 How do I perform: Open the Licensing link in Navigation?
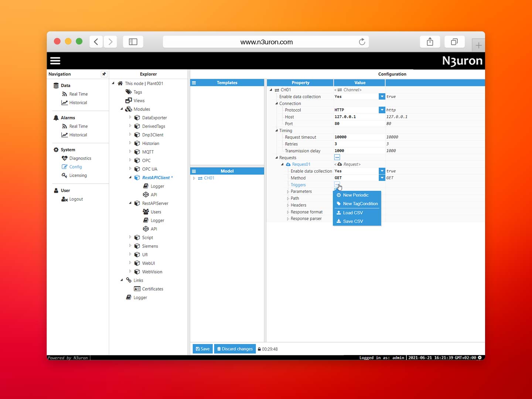[78, 175]
